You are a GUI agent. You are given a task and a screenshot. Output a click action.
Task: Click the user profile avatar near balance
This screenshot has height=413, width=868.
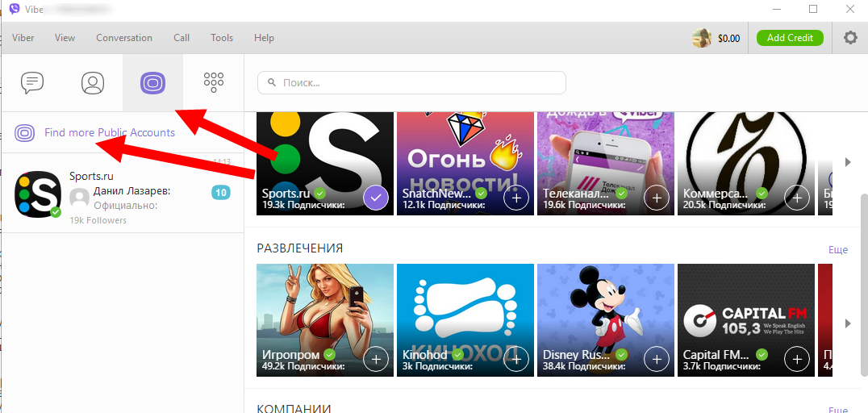point(702,38)
